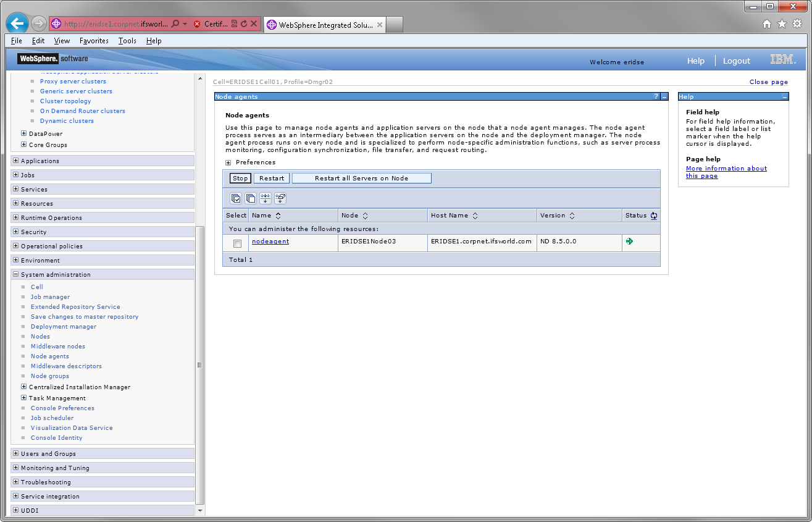Click the Stop button
Image resolution: width=812 pixels, height=522 pixels.
pos(240,178)
